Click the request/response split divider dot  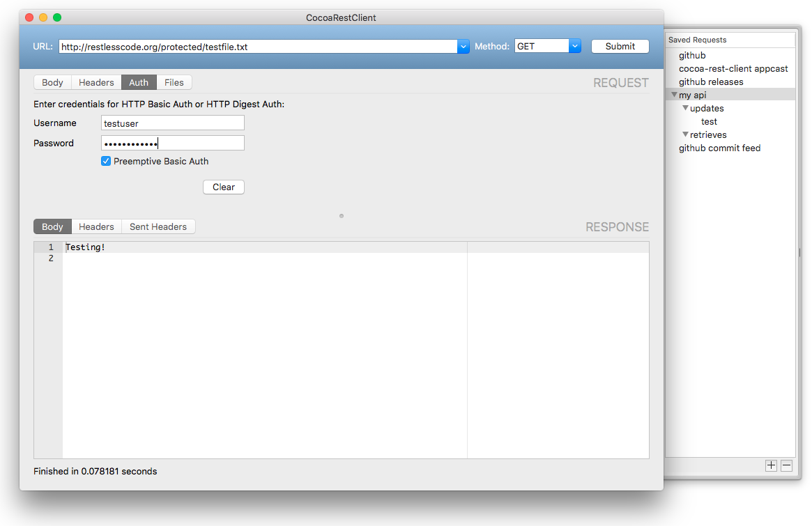(342, 216)
